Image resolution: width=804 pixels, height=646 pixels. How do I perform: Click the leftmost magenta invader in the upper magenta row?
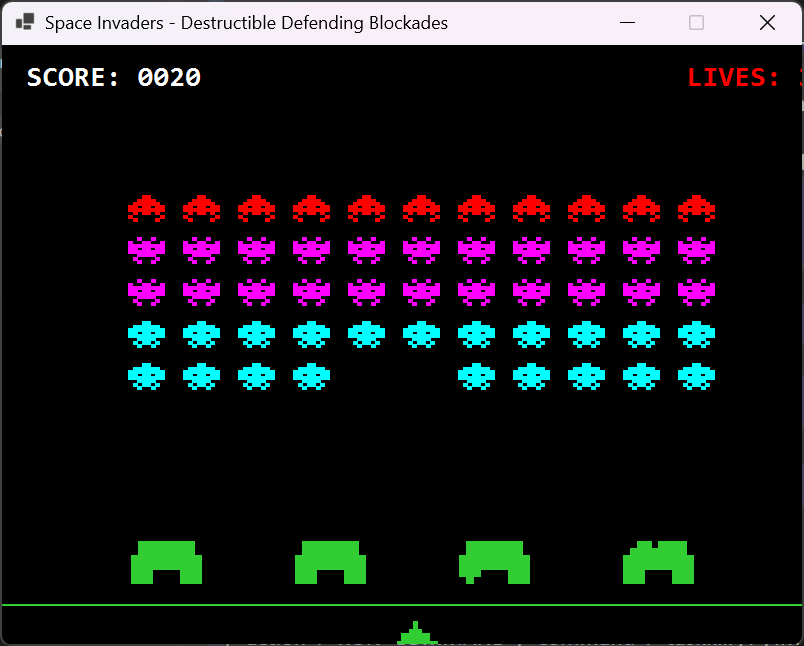pos(147,250)
